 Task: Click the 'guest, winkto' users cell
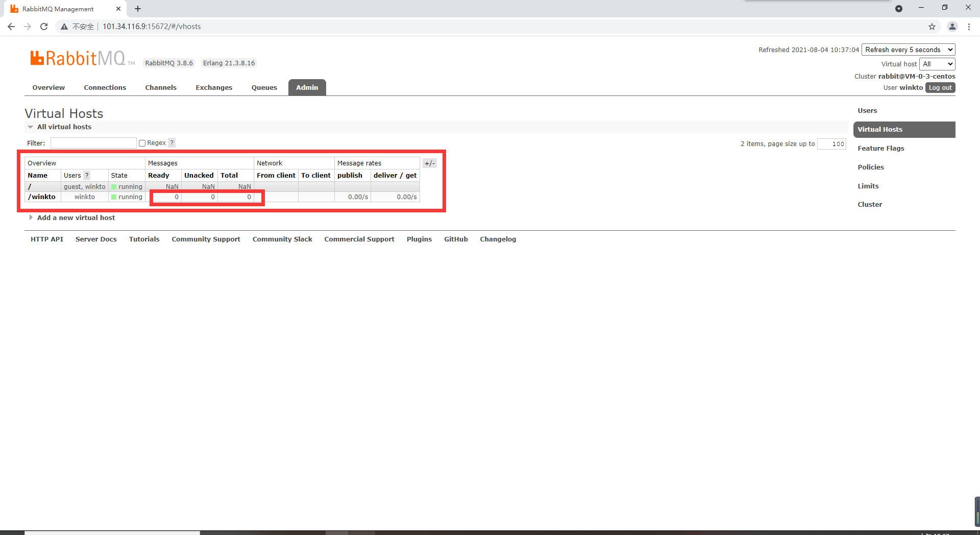pos(84,186)
